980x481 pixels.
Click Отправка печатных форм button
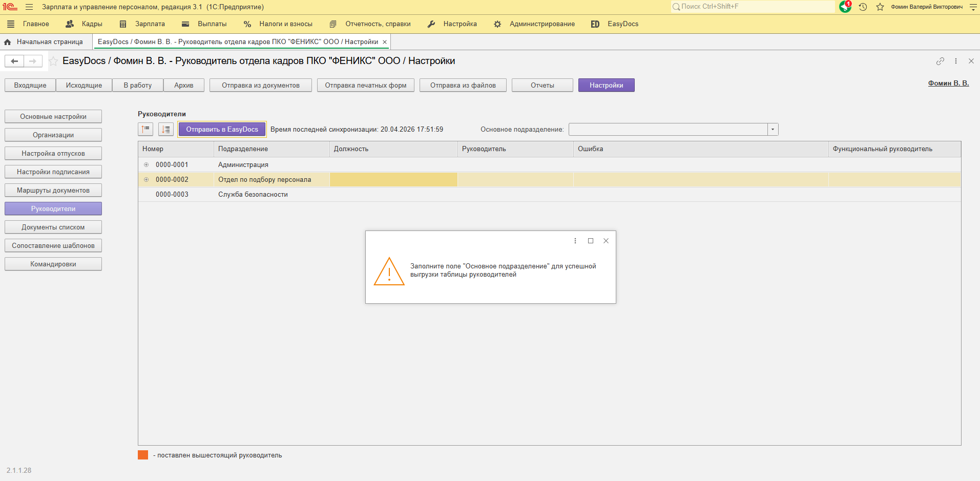click(366, 86)
